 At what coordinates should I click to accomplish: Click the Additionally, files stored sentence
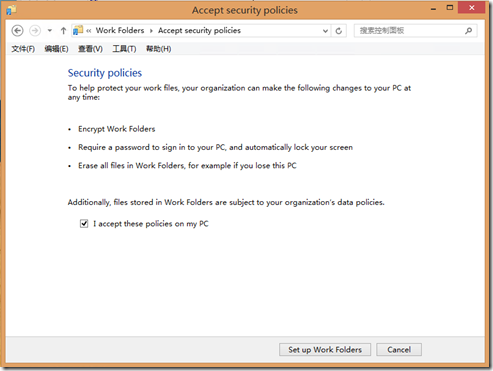pos(226,202)
